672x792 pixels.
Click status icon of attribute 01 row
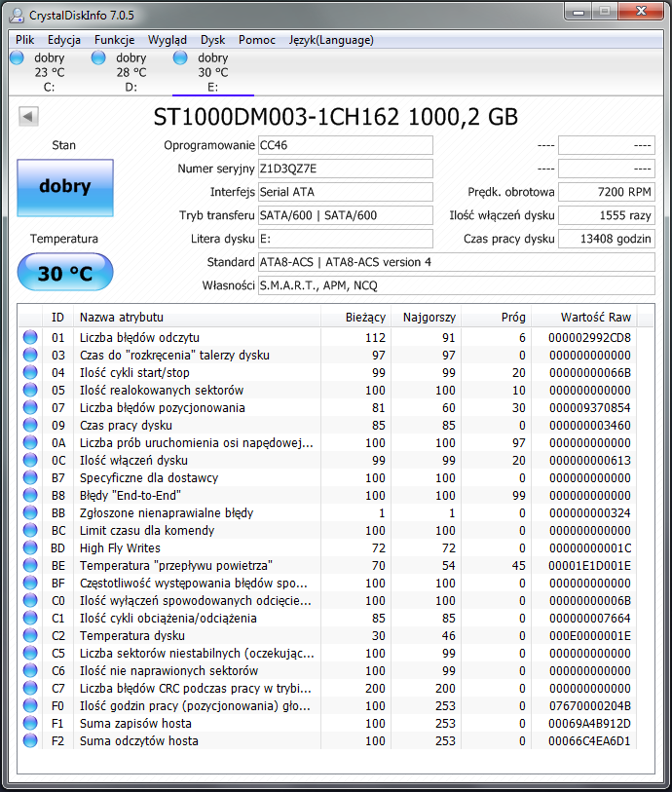tap(30, 337)
